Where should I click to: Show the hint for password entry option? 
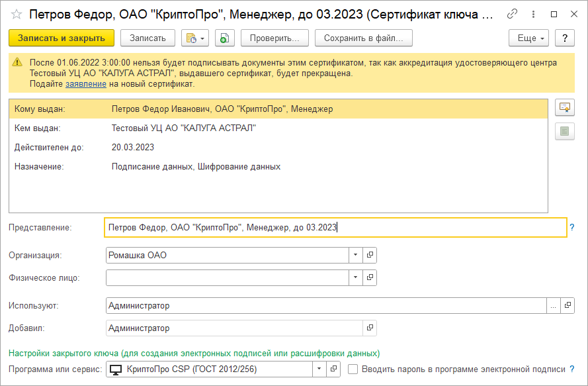[572, 369]
